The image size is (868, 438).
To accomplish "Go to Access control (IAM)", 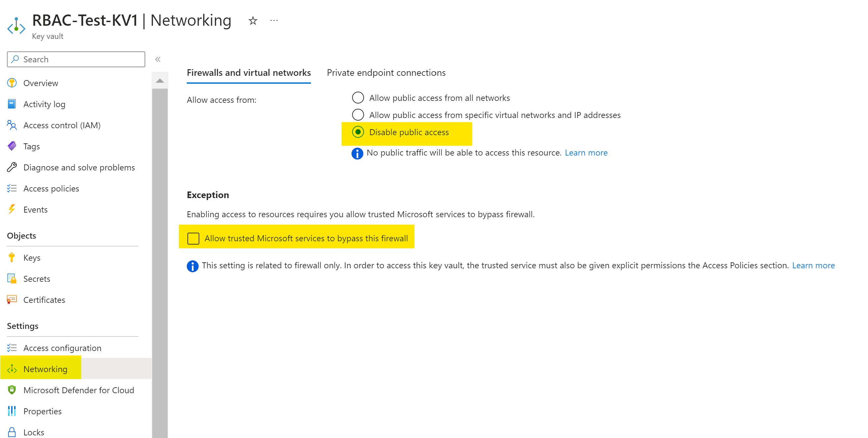I will 62,125.
